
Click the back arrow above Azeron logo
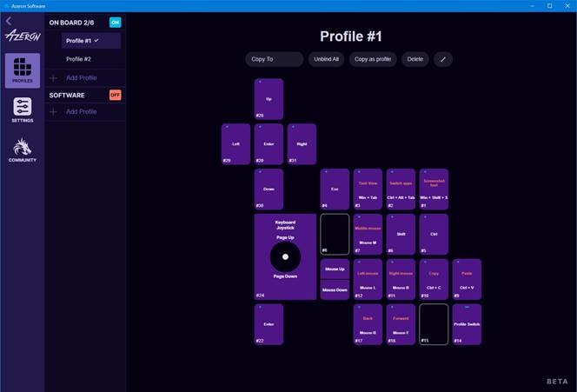click(x=9, y=21)
